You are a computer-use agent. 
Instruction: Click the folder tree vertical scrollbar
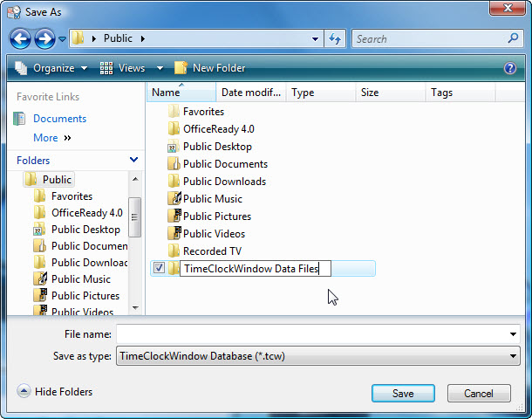(135, 218)
